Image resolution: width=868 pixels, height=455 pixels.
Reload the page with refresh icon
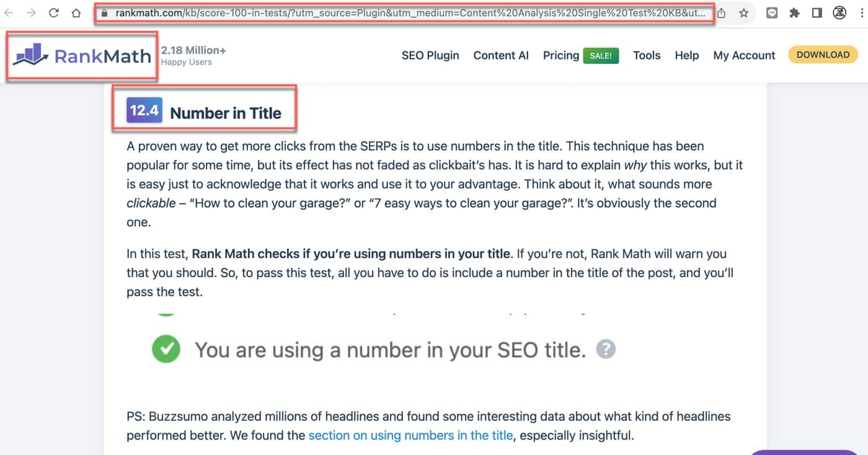54,12
